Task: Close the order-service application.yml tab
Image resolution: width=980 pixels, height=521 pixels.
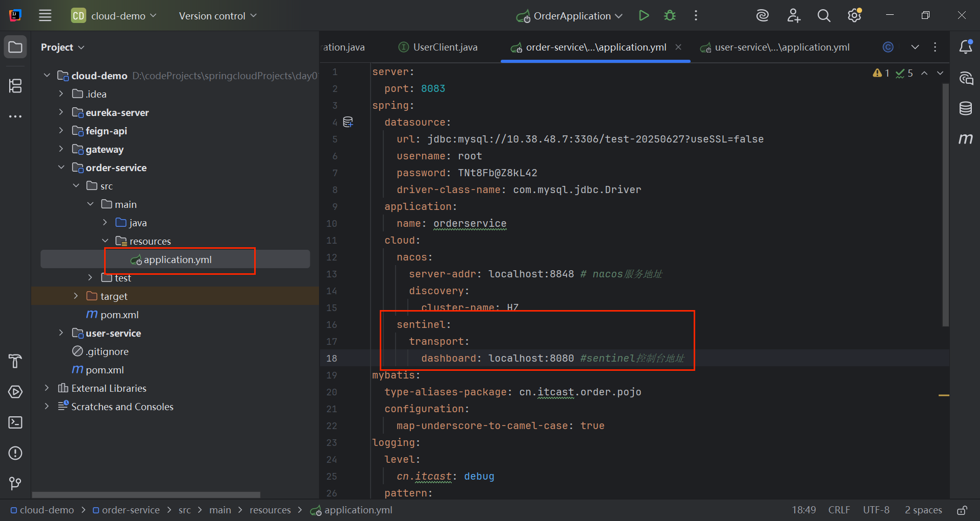Action: click(x=678, y=47)
